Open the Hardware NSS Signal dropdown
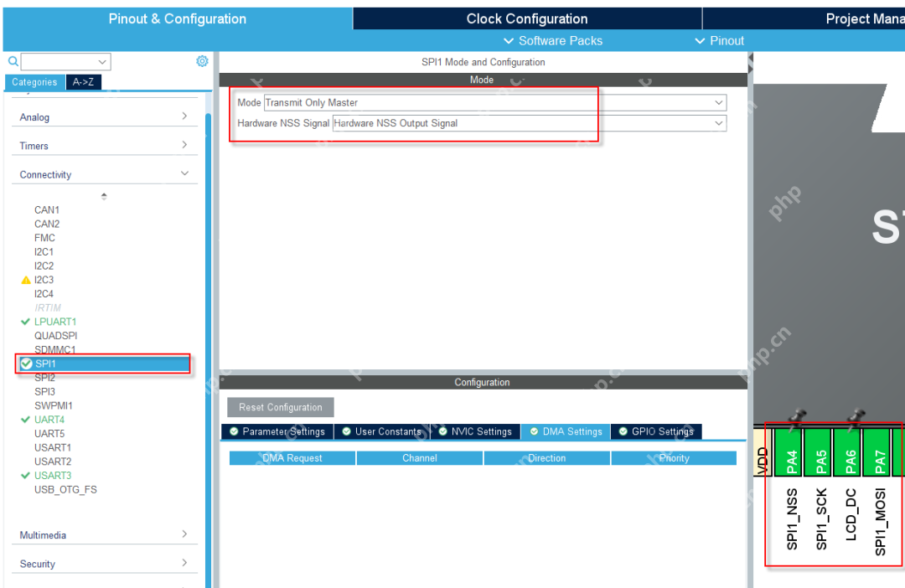This screenshot has width=905, height=588. pyautogui.click(x=529, y=123)
